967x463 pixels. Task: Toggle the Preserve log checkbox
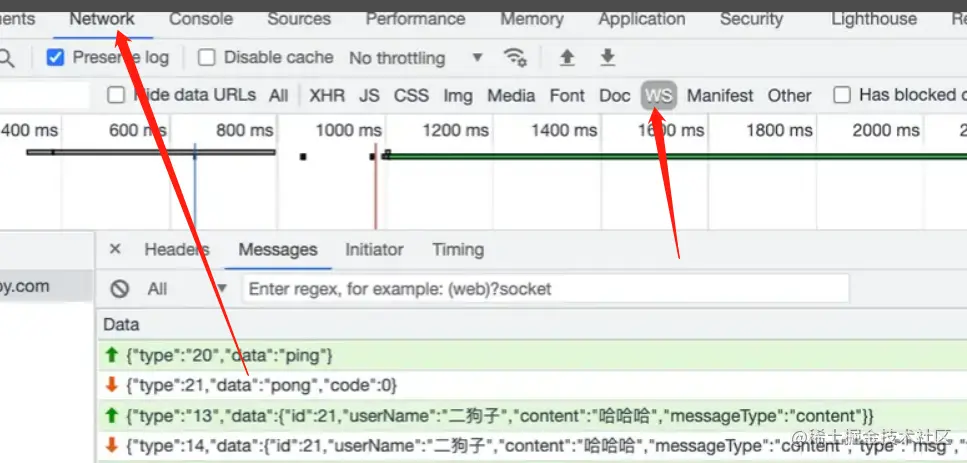pyautogui.click(x=56, y=58)
